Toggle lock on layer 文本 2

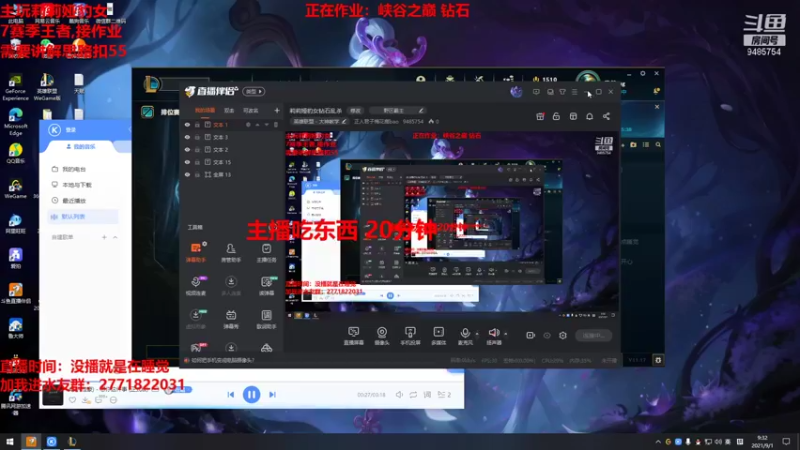click(x=197, y=149)
